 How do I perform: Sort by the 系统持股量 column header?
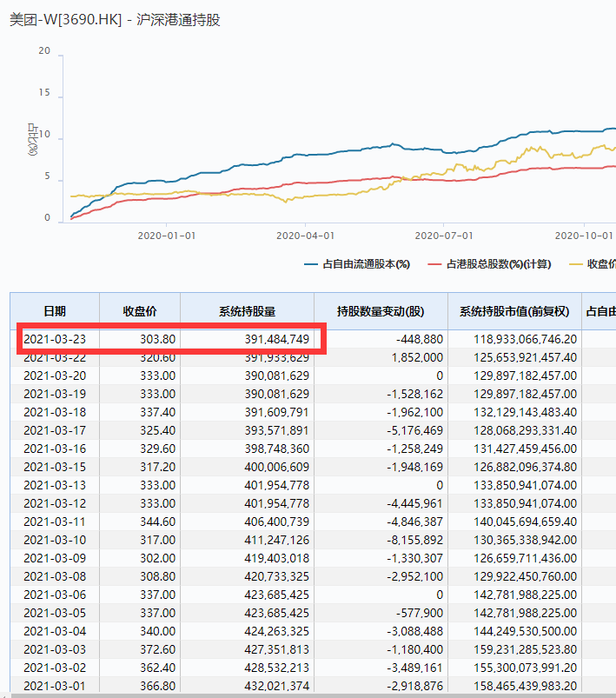(247, 311)
